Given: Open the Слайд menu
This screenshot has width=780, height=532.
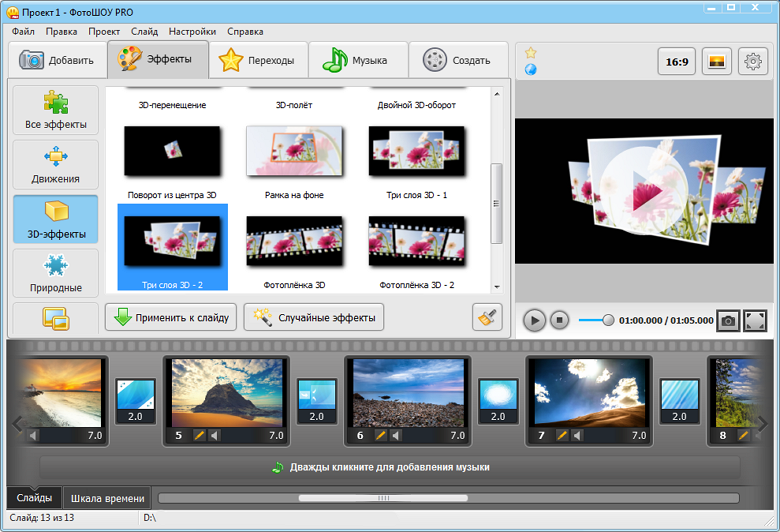Looking at the screenshot, I should coord(144,32).
